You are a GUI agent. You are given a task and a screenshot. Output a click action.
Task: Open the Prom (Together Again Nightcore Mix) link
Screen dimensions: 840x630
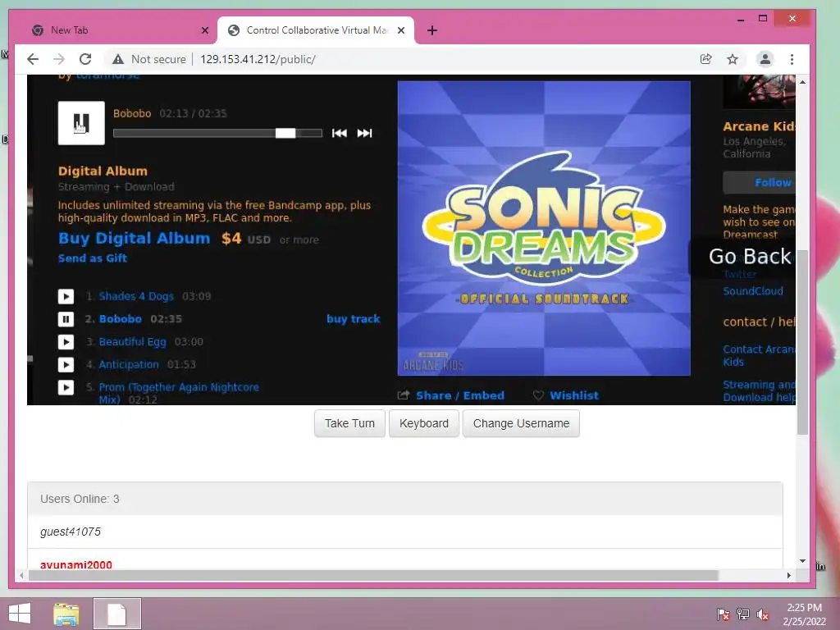178,393
